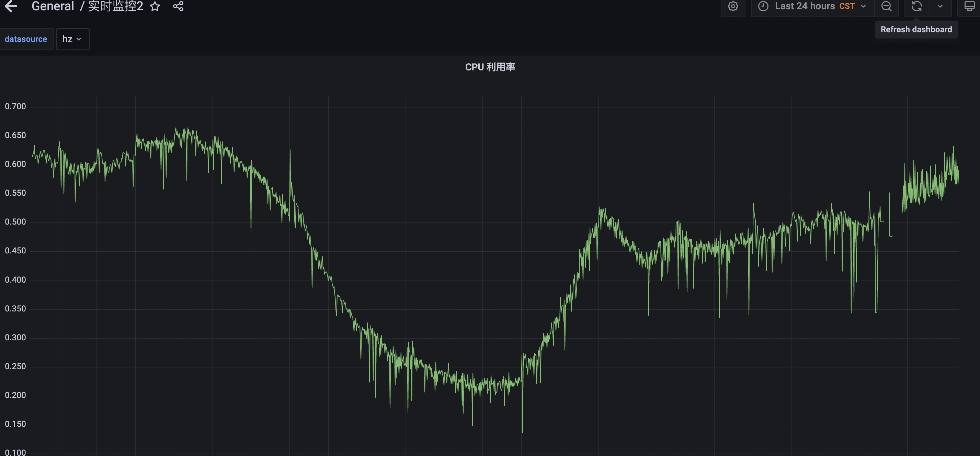Open the share dashboard icon
The height and width of the screenshot is (456, 980).
(178, 6)
